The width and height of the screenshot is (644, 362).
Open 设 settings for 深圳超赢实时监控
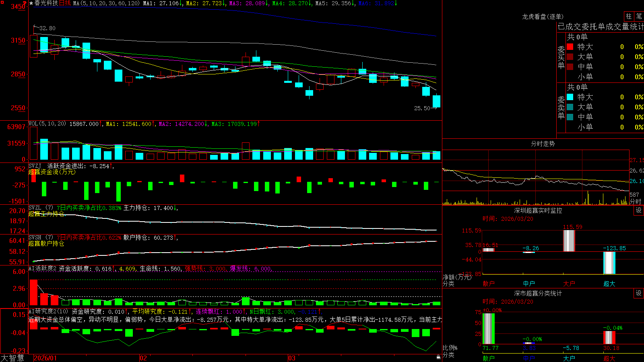click(638, 210)
